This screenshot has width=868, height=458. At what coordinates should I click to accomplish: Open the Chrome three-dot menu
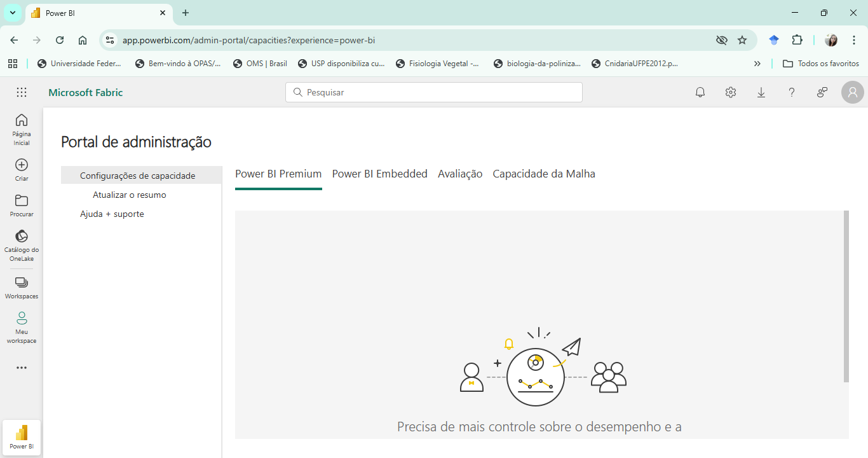tap(853, 40)
